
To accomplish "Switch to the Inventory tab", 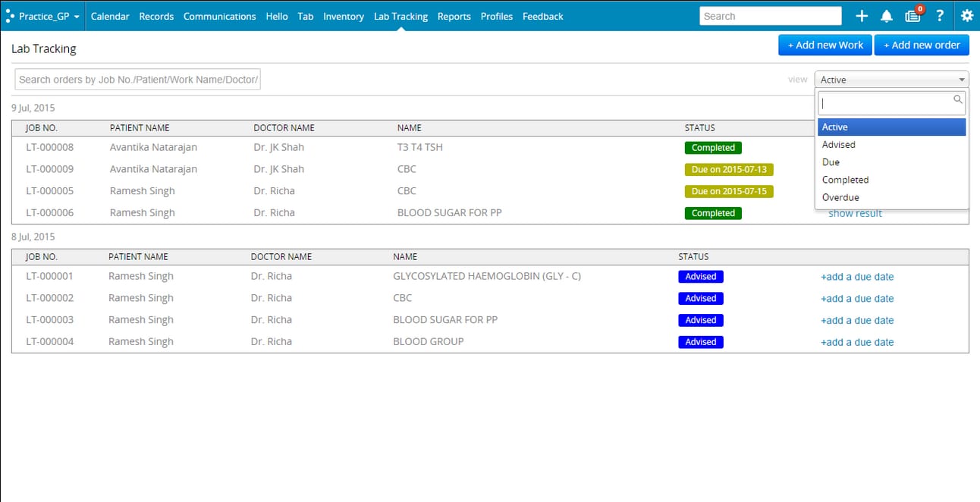I will click(344, 16).
